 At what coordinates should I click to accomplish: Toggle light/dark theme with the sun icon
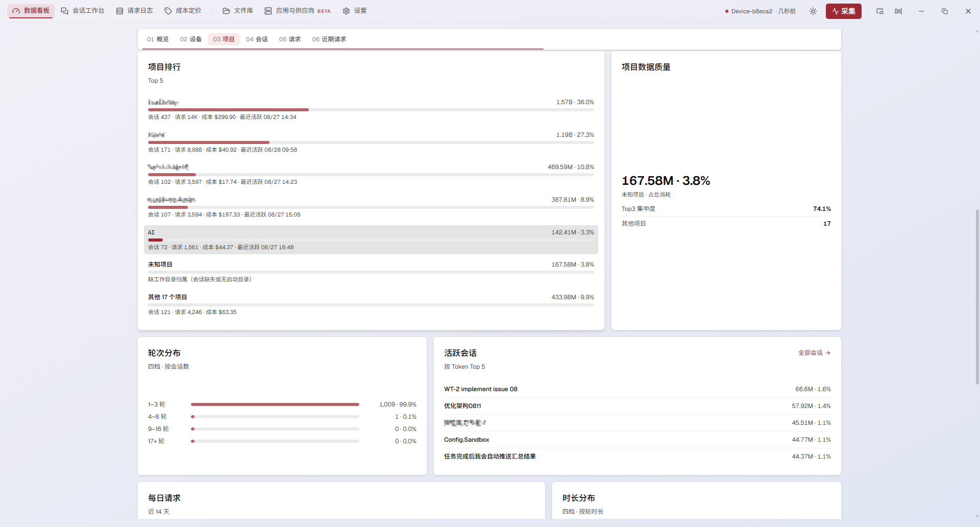813,11
